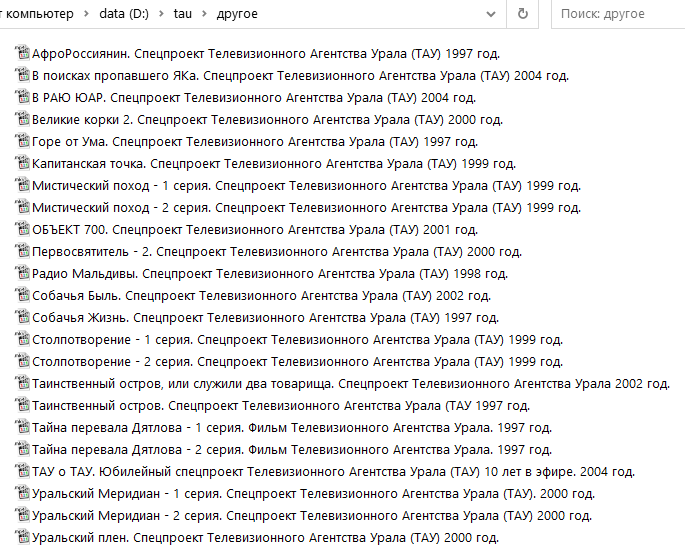Click the Великие корки 2 file icon
685x554 pixels.
point(22,118)
